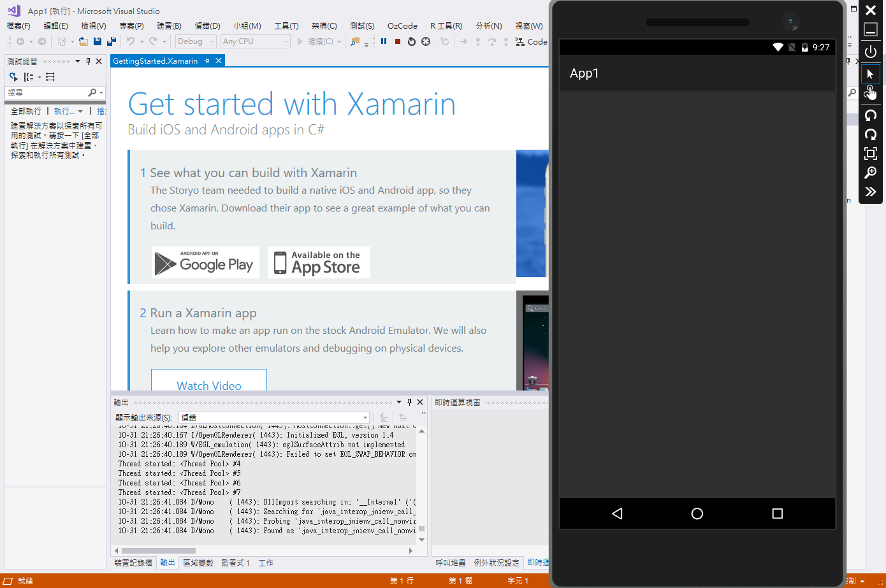This screenshot has height=588, width=886.
Task: Click emulator Fit to Screen icon
Action: coord(871,154)
